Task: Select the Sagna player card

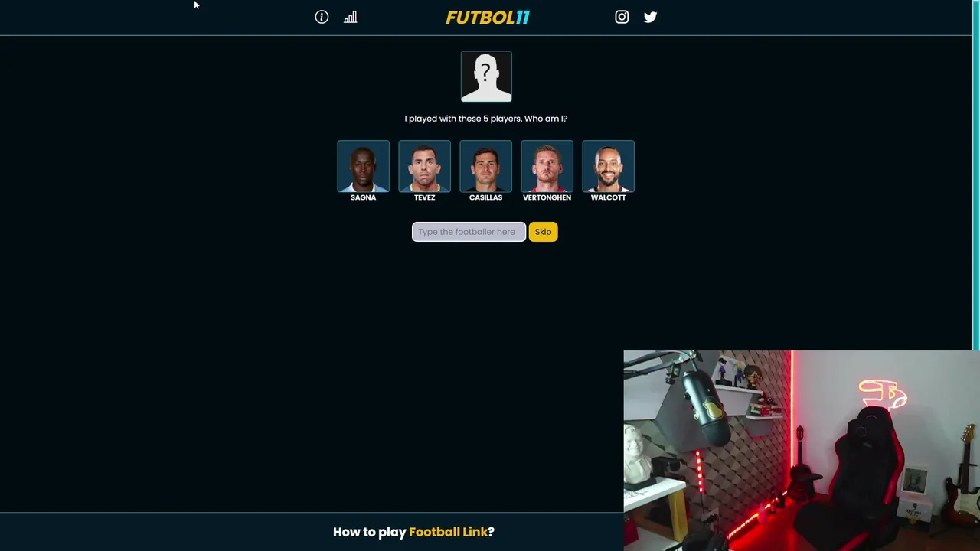Action: coord(363,166)
